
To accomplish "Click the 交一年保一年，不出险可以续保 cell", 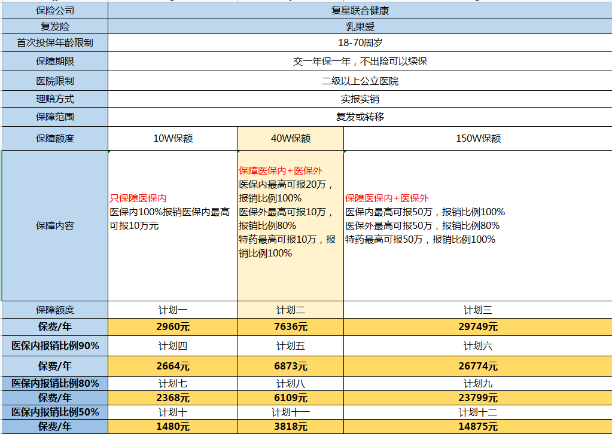I will click(x=360, y=61).
